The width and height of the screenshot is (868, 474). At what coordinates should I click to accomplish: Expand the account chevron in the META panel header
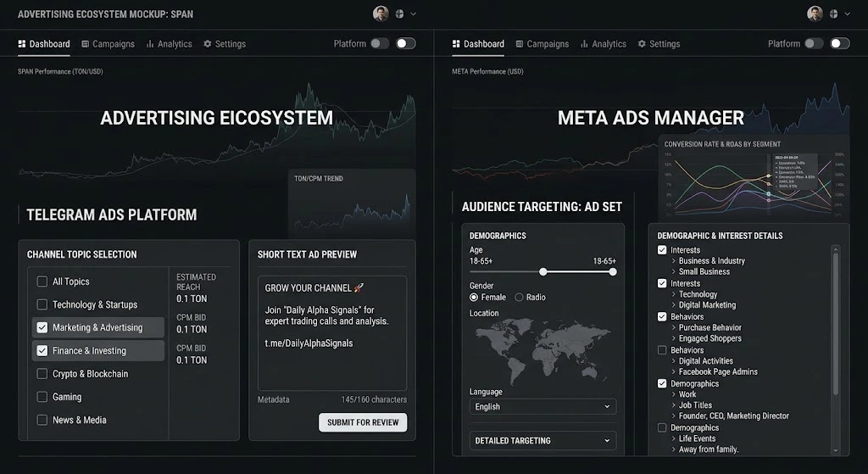[847, 14]
